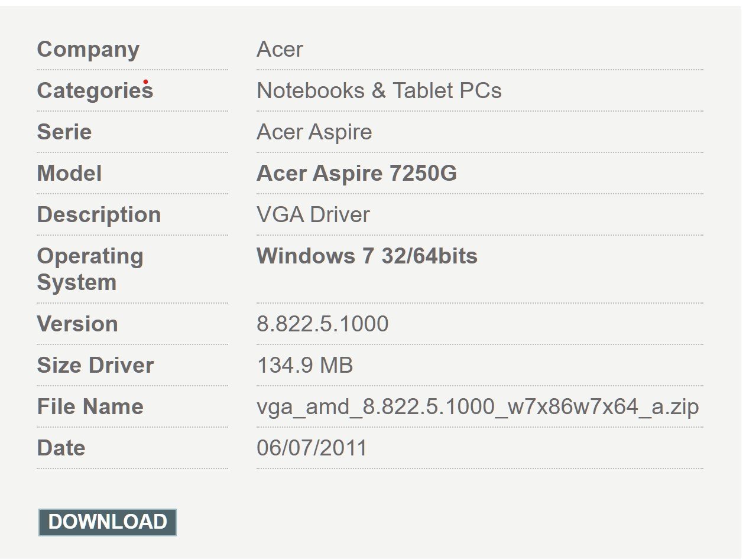Viewport: 746px width, 560px height.
Task: Click the version number 8.822.5.1000
Action: (323, 324)
